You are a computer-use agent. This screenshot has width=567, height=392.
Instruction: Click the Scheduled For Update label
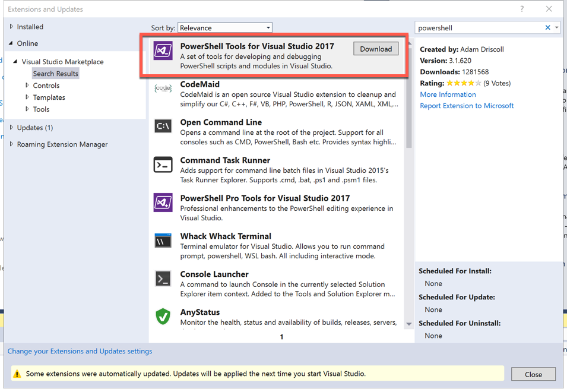click(457, 297)
